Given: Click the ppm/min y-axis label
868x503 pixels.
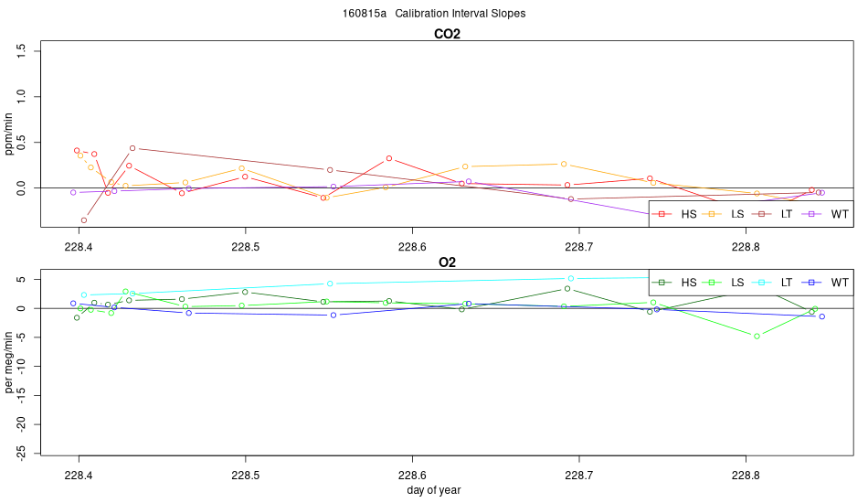Looking at the screenshot, I should (x=9, y=134).
